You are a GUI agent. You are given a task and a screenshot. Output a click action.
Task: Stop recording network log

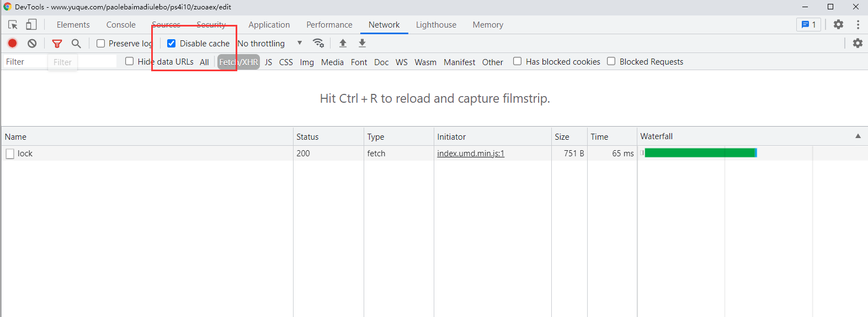coord(12,43)
